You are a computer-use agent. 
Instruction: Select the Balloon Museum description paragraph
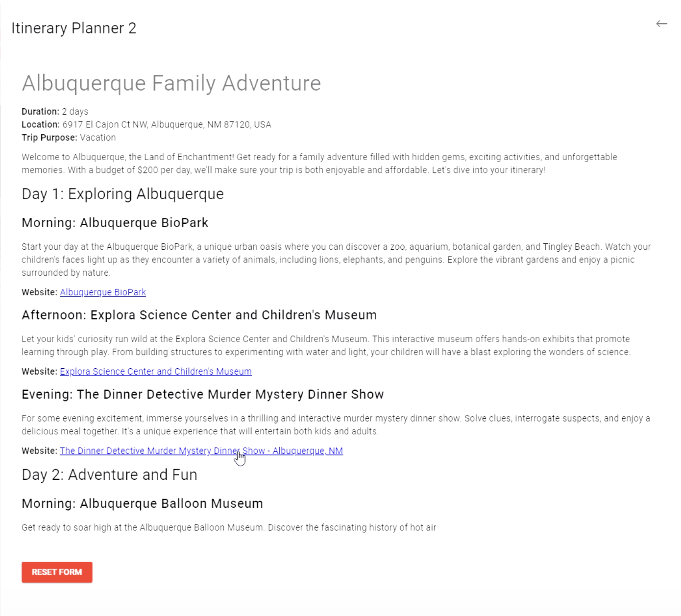click(x=228, y=527)
